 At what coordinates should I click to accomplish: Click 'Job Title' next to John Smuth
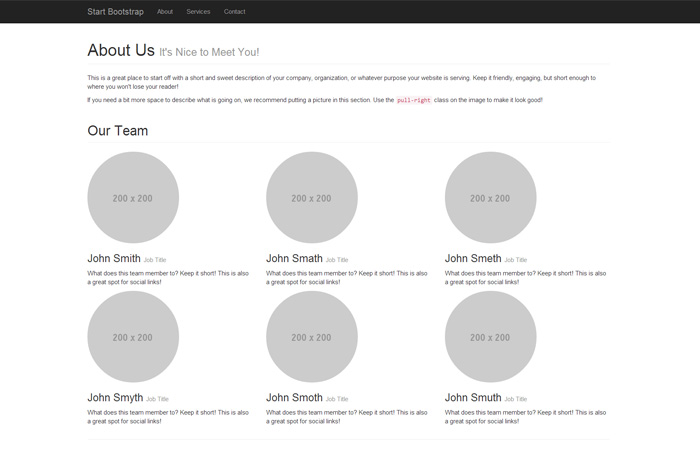pos(516,399)
